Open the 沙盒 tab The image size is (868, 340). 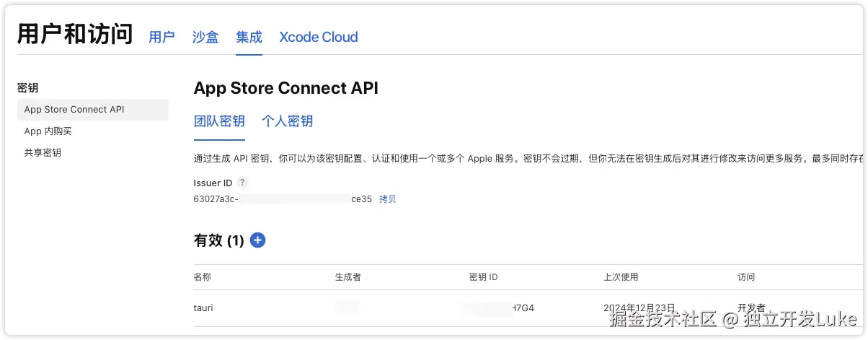(205, 37)
